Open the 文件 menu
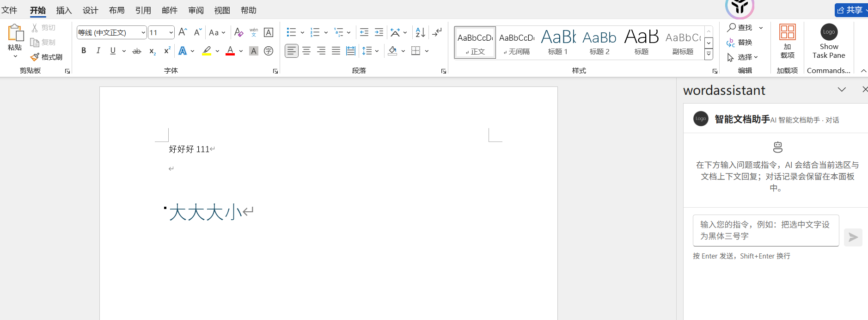Image resolution: width=868 pixels, height=320 pixels. [x=9, y=10]
